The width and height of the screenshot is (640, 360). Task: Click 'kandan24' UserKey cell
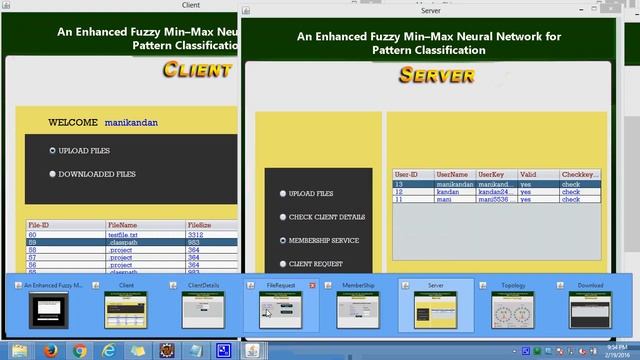[x=496, y=192]
